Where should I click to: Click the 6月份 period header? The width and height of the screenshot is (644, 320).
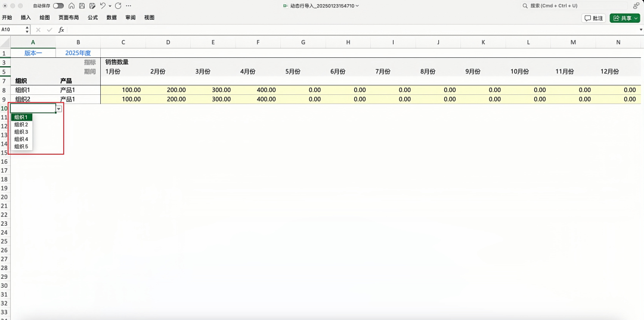tap(338, 71)
